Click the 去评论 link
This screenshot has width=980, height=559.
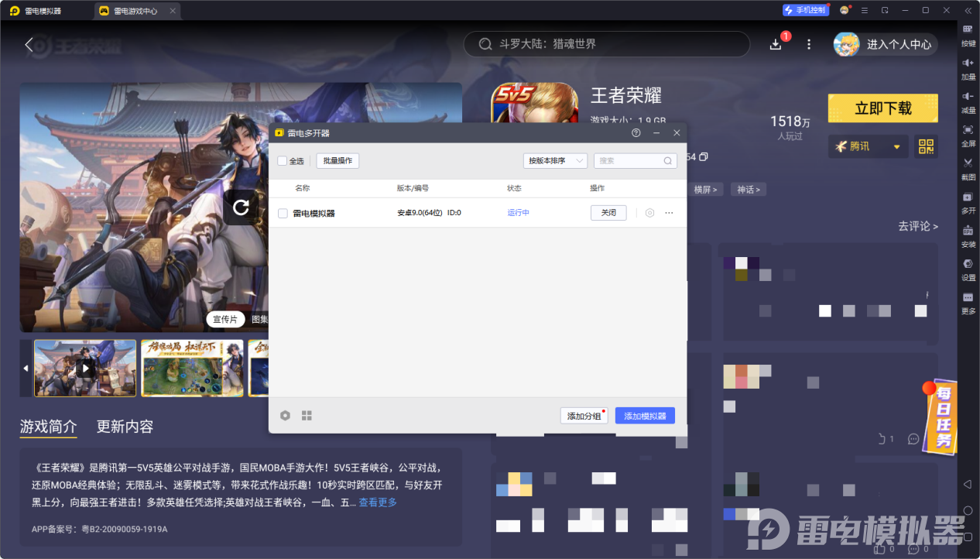click(x=918, y=226)
